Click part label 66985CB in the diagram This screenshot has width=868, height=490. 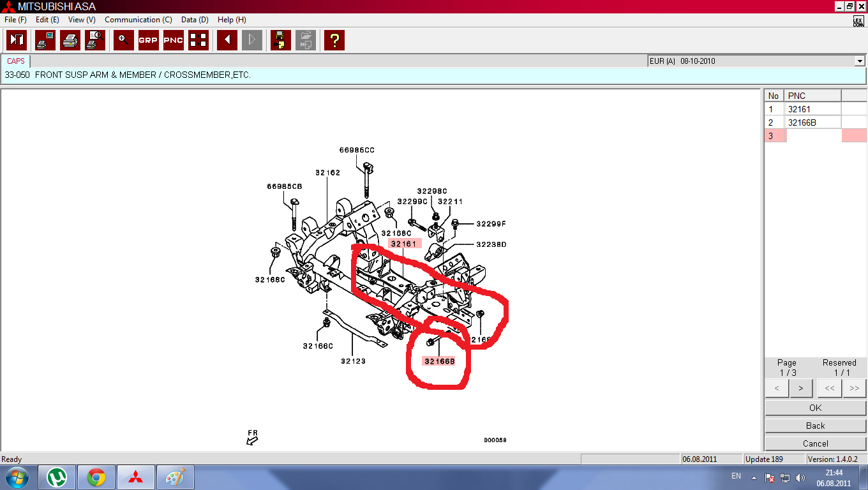click(285, 186)
